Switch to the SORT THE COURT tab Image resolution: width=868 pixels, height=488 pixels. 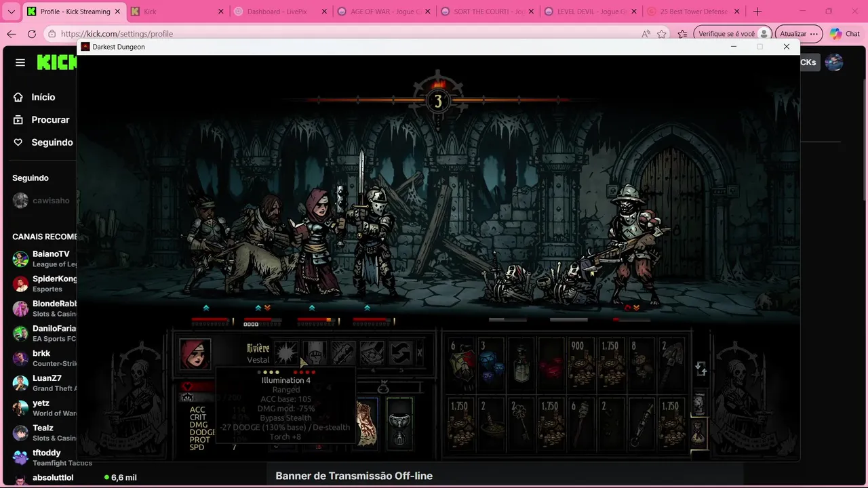click(487, 12)
